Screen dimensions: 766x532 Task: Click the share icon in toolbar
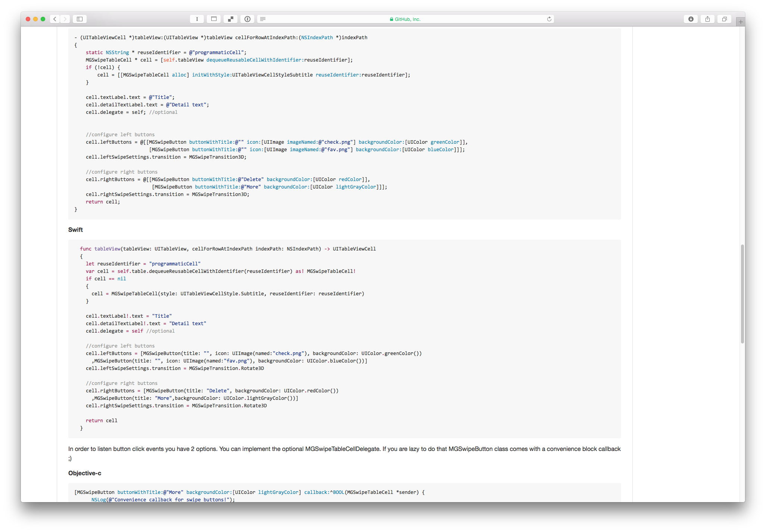[x=707, y=19]
